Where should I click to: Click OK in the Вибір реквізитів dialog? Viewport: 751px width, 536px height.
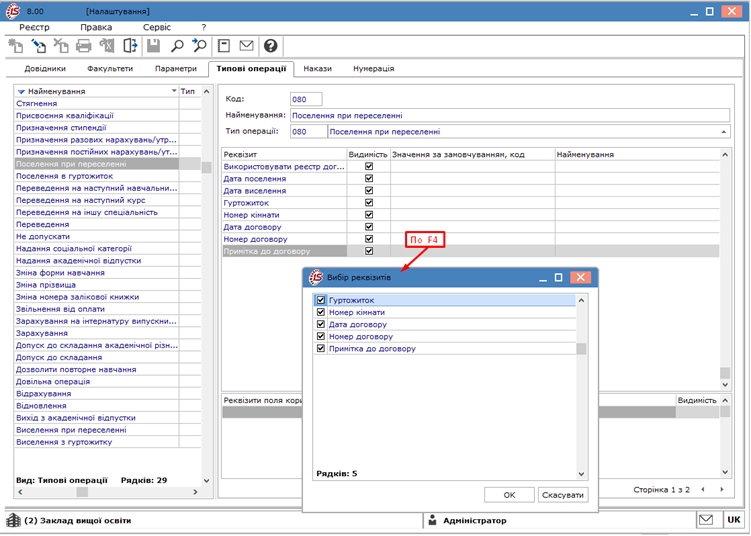[509, 495]
